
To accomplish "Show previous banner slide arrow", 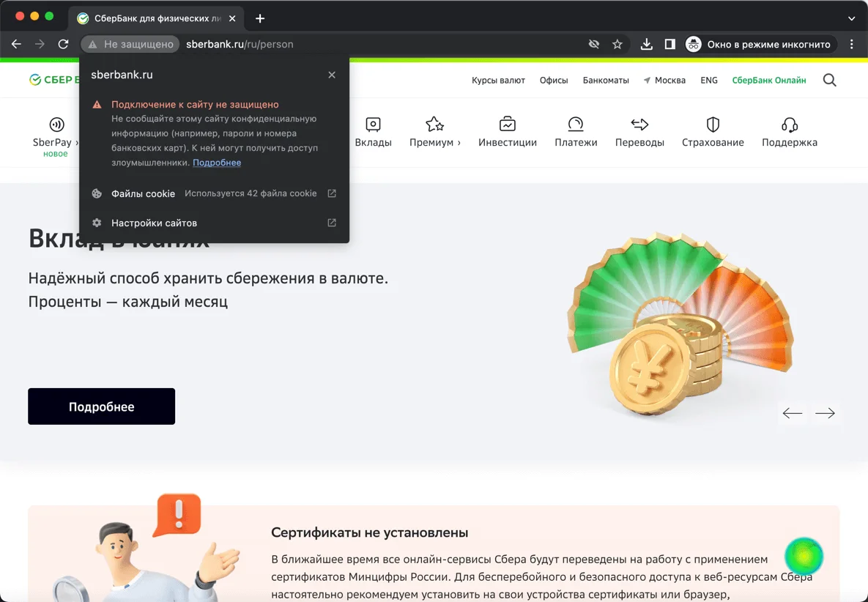I will click(x=792, y=413).
